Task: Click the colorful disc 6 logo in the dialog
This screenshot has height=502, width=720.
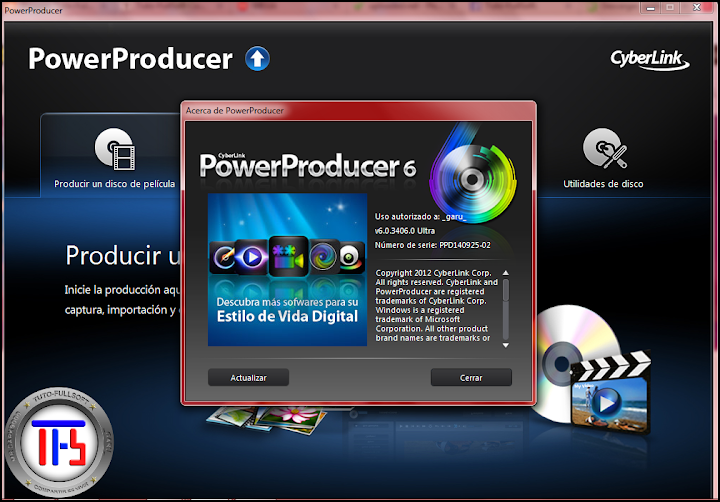Action: 472,177
